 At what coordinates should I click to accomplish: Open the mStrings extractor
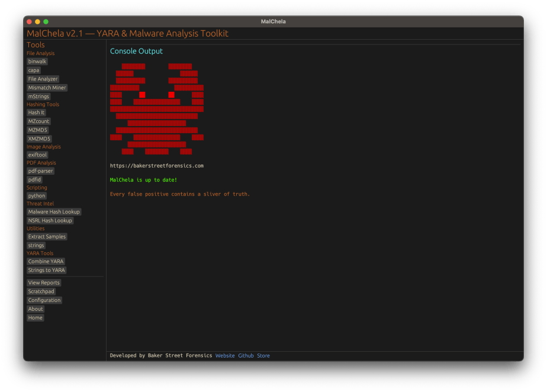click(38, 96)
